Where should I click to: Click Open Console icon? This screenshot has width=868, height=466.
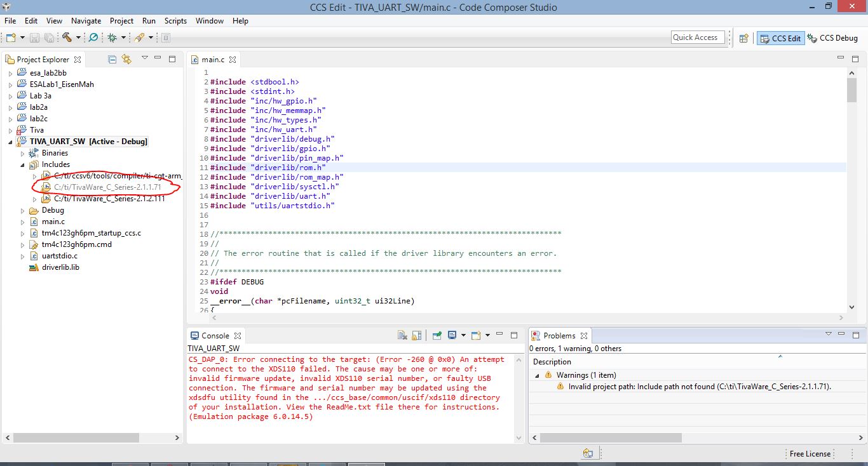click(x=476, y=335)
